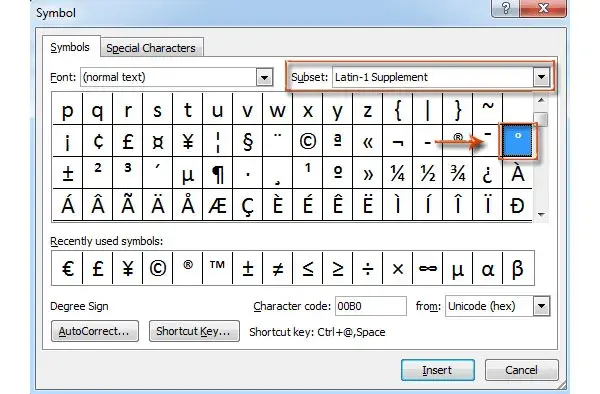Select the one-half fraction symbol
The height and width of the screenshot is (394, 600).
427,173
